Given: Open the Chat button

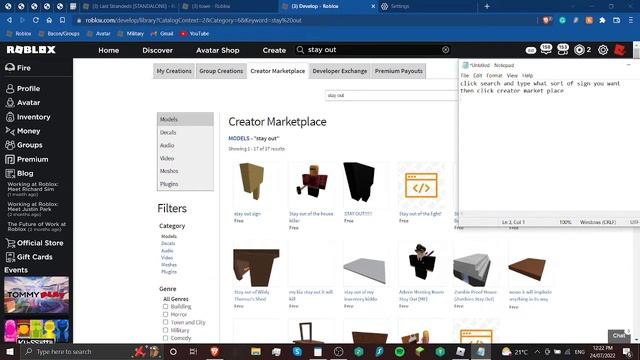Looking at the screenshot, I should click(619, 336).
